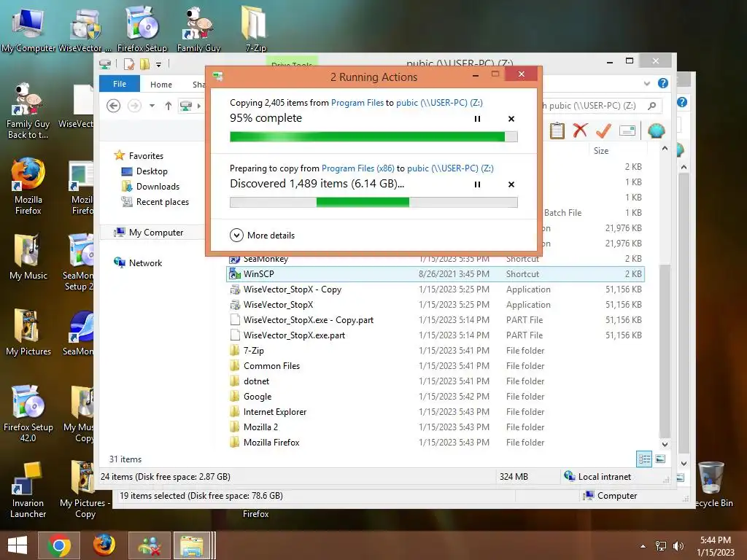Select the Internet Explorer folder
The width and height of the screenshot is (747, 560).
point(436,412)
